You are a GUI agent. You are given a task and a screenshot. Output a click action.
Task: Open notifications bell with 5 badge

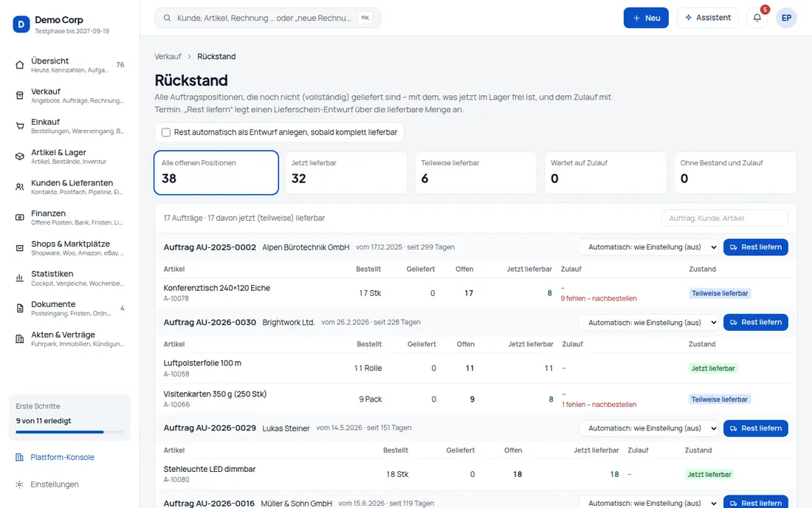pyautogui.click(x=757, y=18)
